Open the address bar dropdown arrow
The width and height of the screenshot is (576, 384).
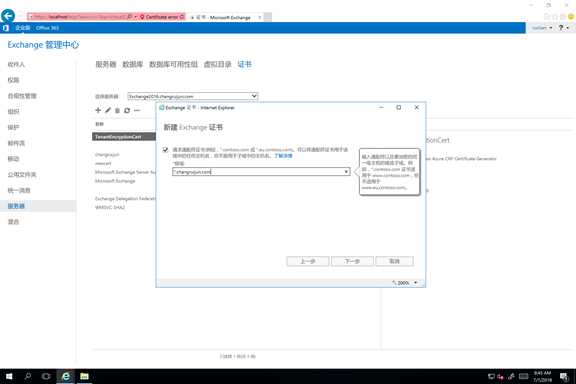tap(136, 17)
